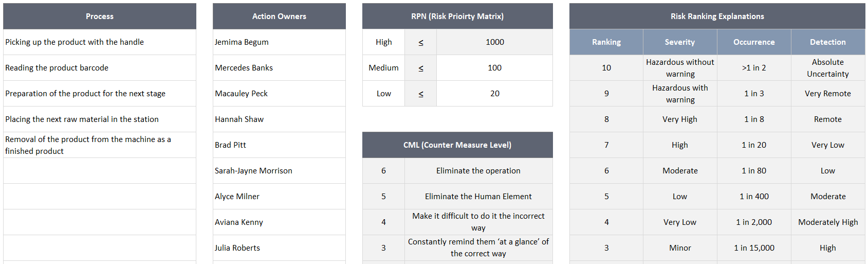
Task: Click the High RPN value 1000
Action: coord(494,42)
